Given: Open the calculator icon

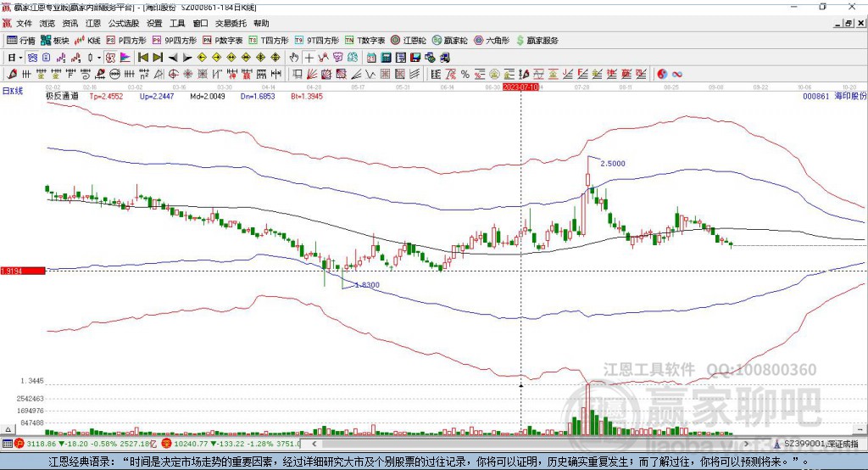Looking at the screenshot, I should 386,58.
